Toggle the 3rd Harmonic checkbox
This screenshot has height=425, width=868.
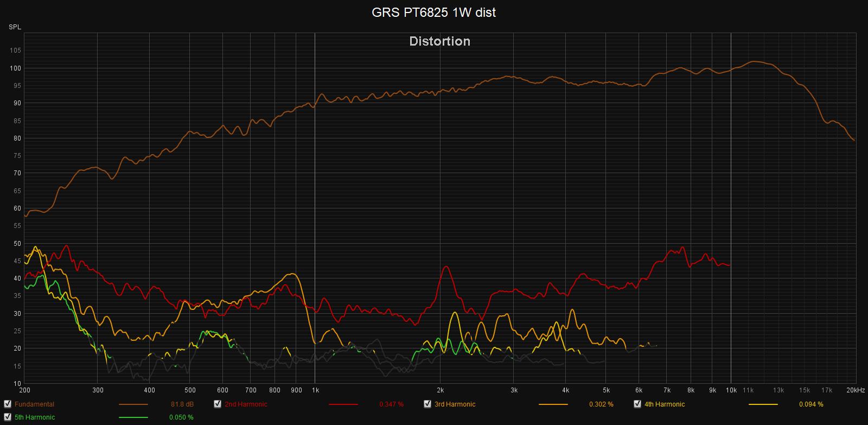pos(427,404)
